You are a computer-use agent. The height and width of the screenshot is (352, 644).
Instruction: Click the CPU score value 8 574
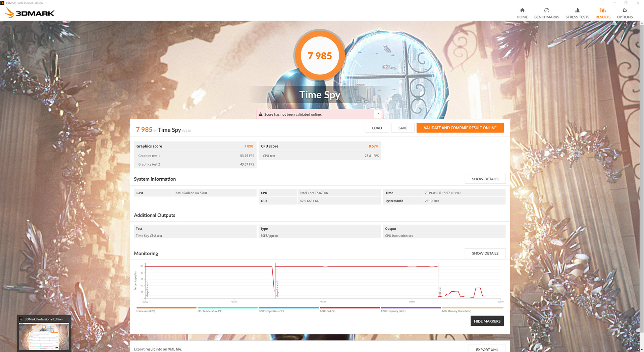point(373,146)
